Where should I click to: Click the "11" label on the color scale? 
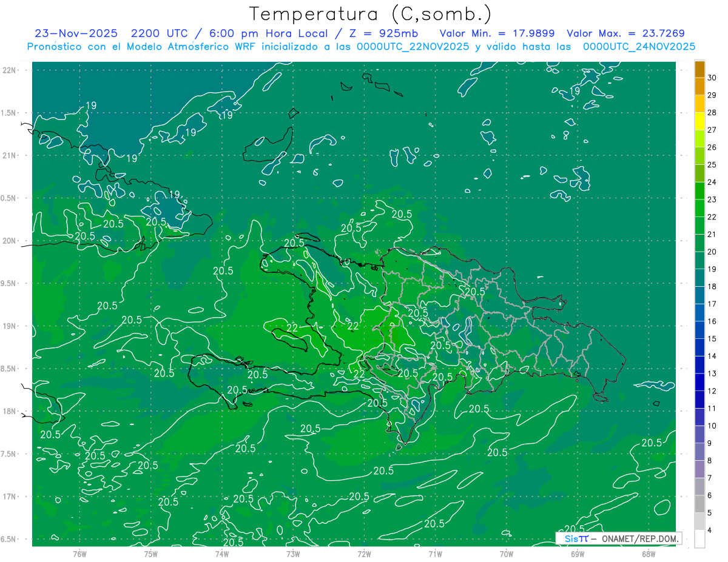[x=712, y=408]
